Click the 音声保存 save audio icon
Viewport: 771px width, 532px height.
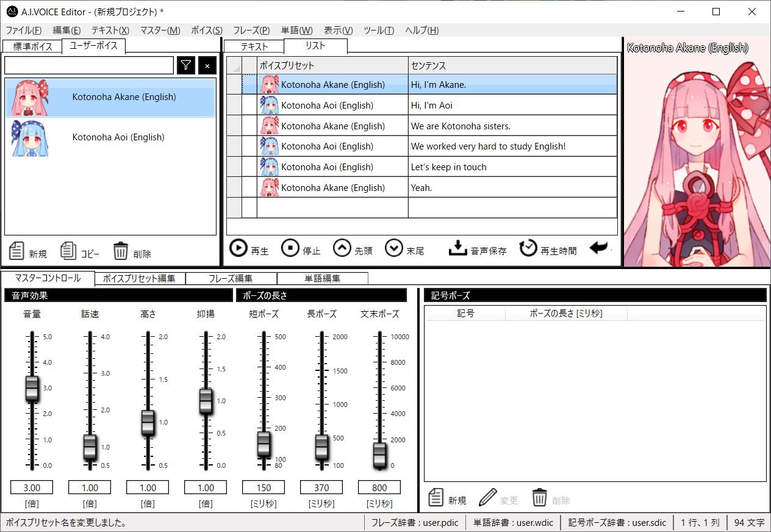(x=457, y=248)
